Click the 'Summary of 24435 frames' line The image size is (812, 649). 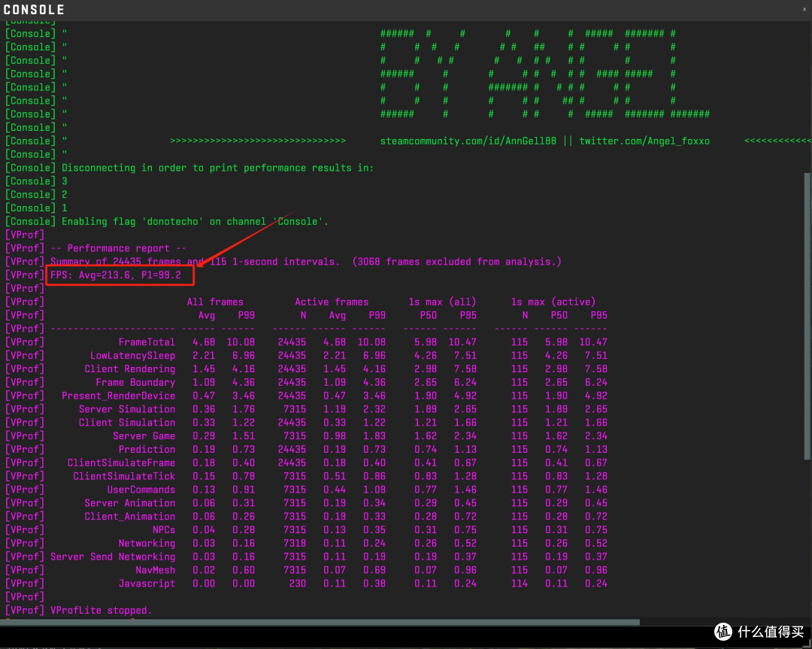tap(305, 262)
